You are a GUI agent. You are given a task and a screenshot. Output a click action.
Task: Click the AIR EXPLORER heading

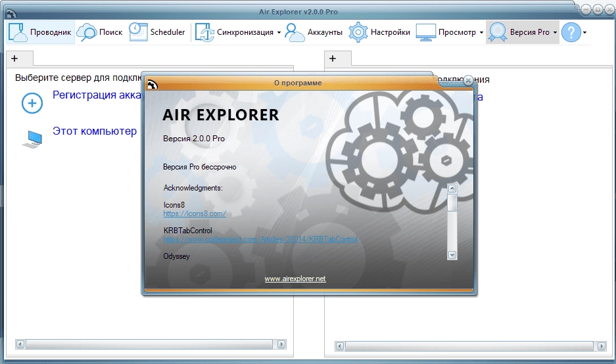point(221,115)
